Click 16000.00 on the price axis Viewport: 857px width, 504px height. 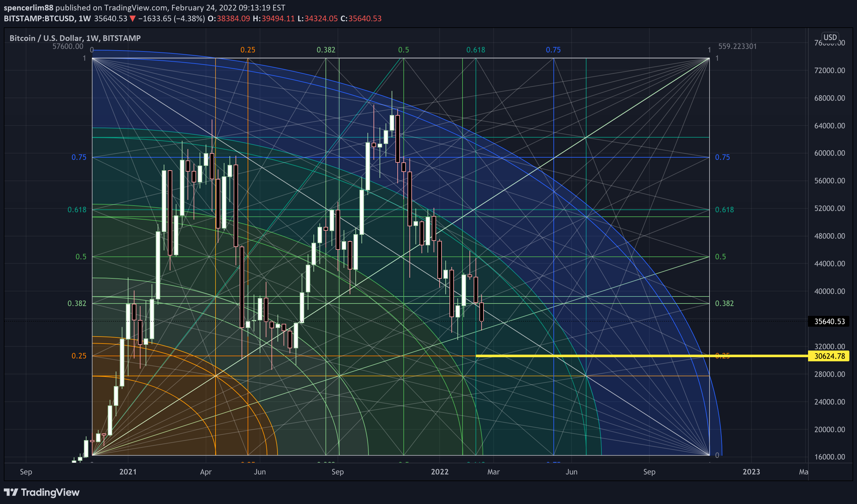829,457
